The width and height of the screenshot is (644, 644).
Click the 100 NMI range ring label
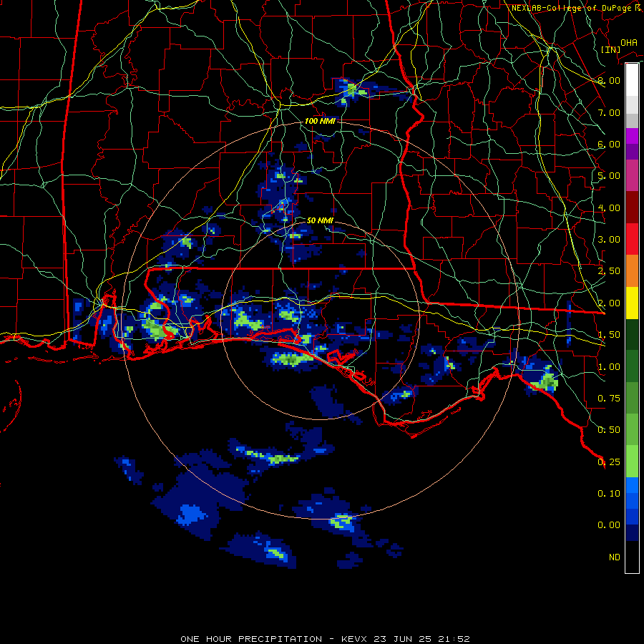pos(320,121)
